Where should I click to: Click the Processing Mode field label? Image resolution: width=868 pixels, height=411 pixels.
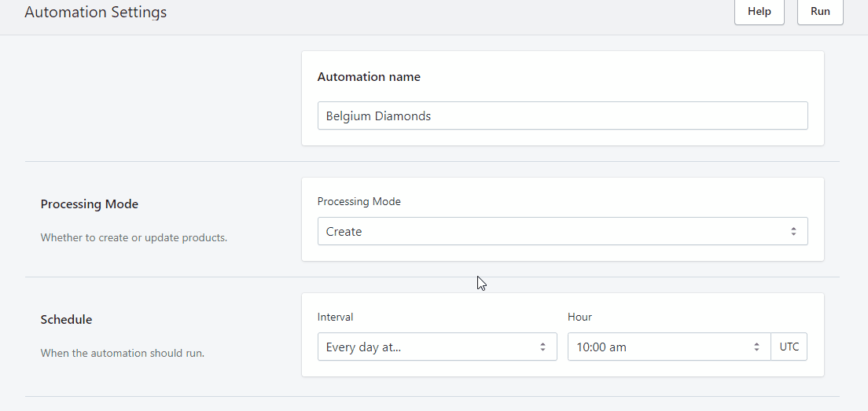coord(359,202)
